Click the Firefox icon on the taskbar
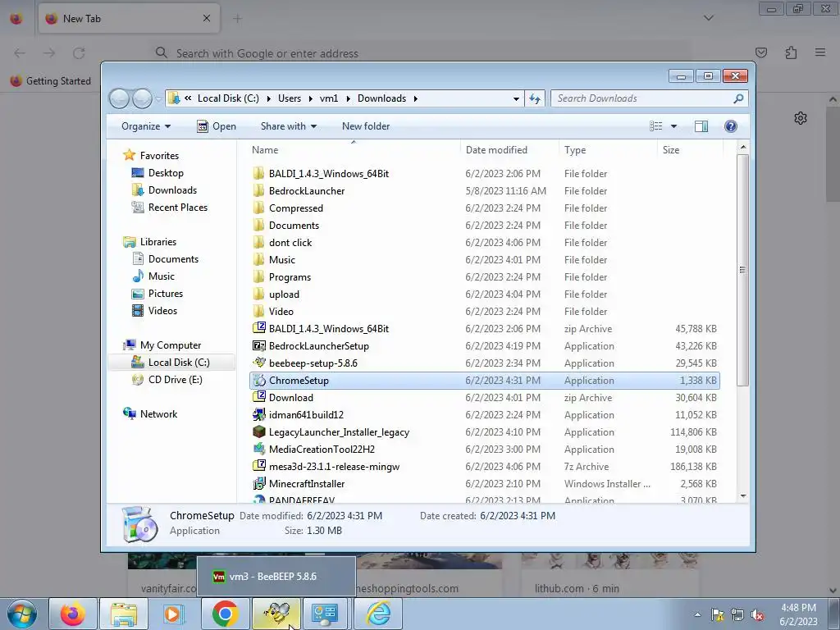Screen dimensions: 840x630 point(73,614)
